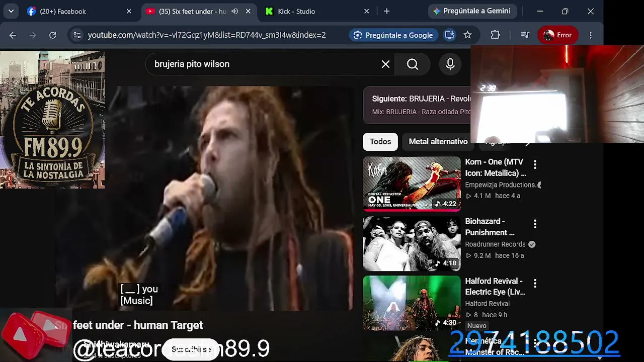Click the '4.1 M hace 4 a' view count

(493, 196)
